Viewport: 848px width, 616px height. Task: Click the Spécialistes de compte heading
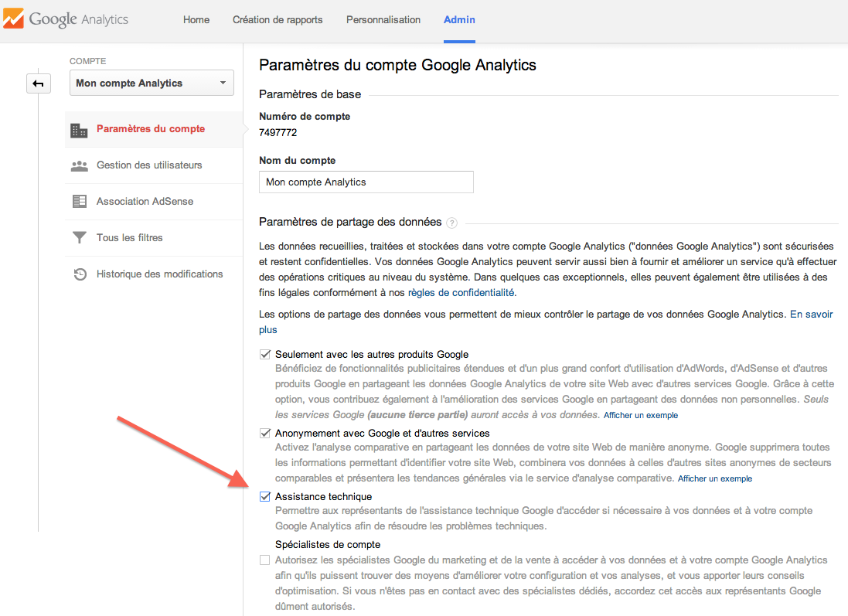tap(328, 545)
